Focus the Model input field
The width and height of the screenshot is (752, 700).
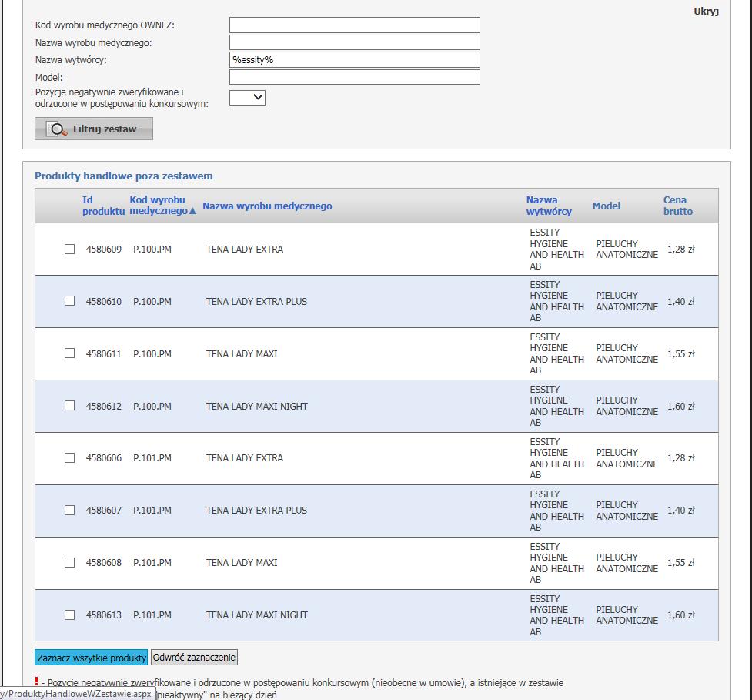coord(354,77)
